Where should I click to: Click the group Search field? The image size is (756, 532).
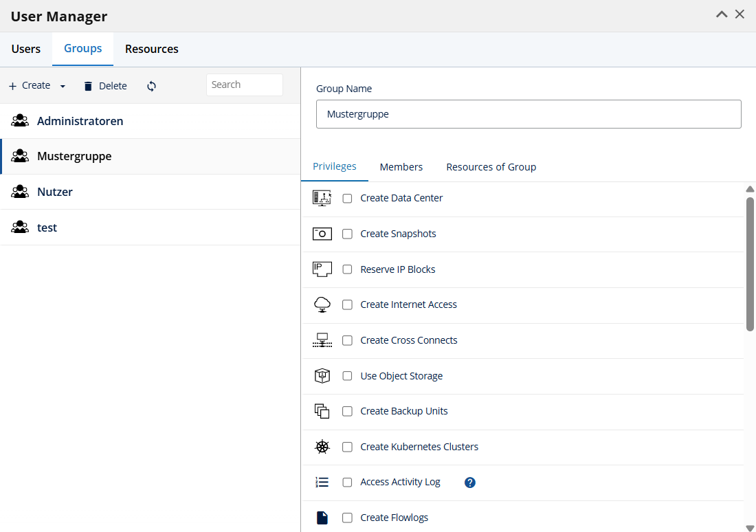point(245,85)
